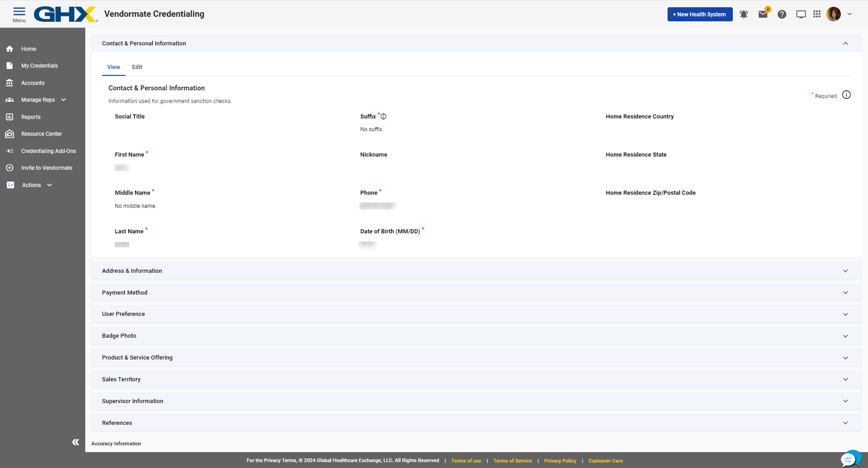Open the Terms of Service link
This screenshot has height=468, width=868.
click(x=512, y=461)
